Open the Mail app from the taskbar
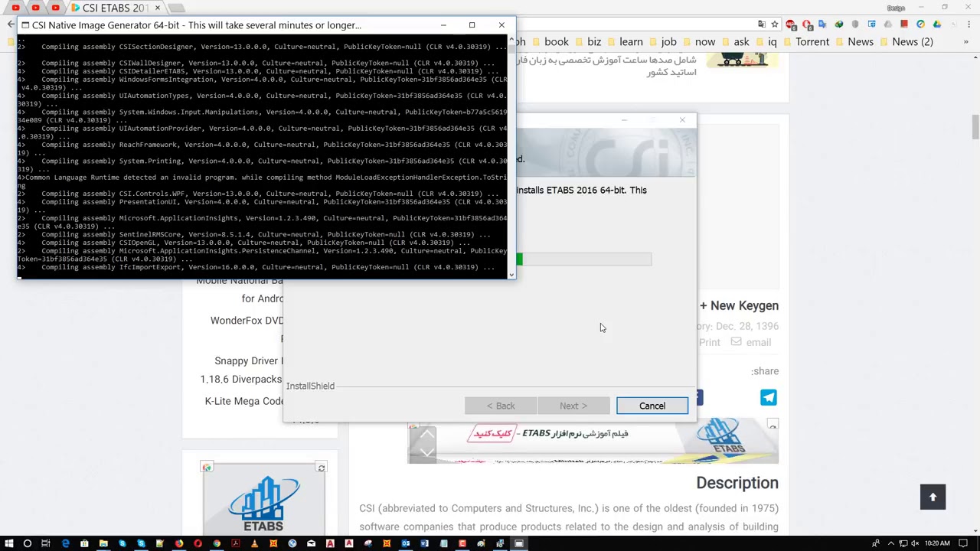 pos(311,543)
